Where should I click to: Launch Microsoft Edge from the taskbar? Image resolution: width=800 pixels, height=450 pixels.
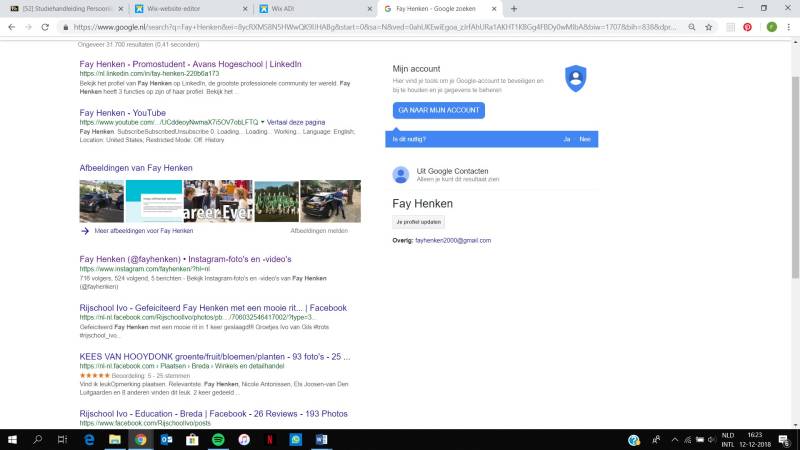89,439
